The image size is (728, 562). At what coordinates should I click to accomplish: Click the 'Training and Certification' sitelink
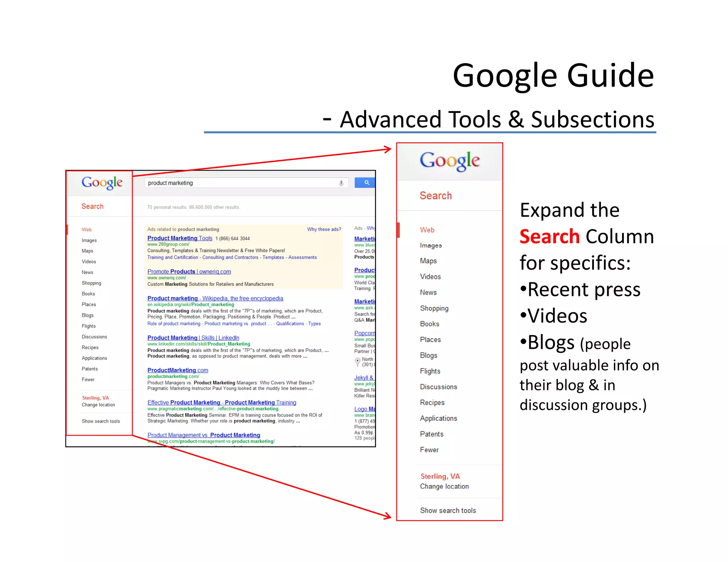point(173,258)
